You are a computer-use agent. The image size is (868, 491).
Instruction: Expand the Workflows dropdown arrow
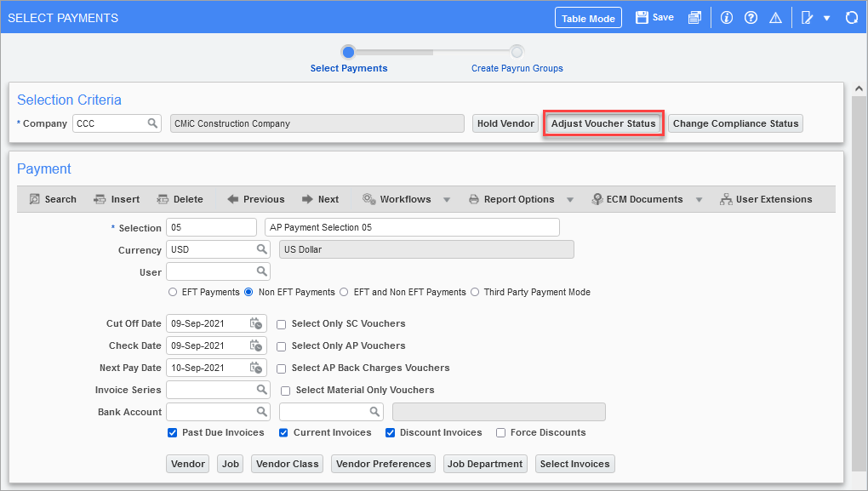coord(447,200)
